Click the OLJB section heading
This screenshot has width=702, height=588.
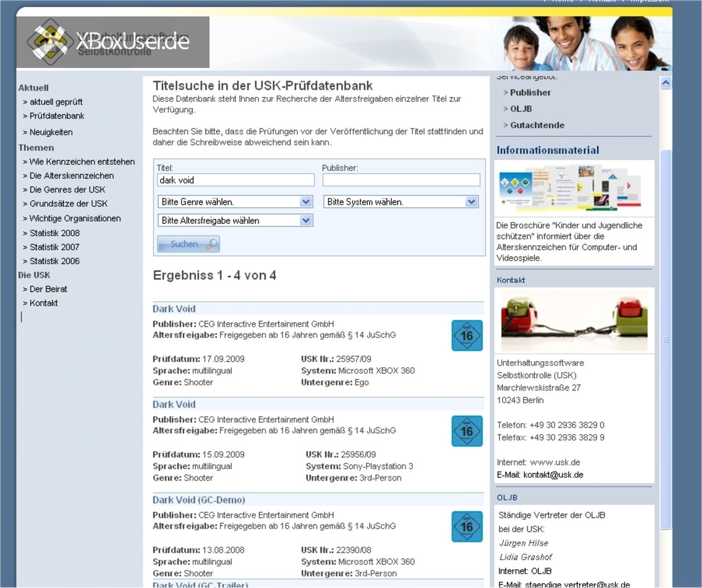[507, 498]
